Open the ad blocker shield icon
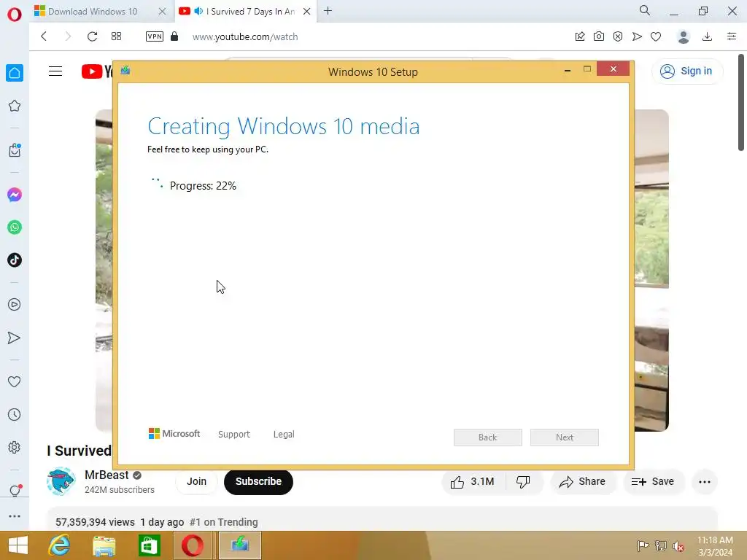 click(618, 36)
